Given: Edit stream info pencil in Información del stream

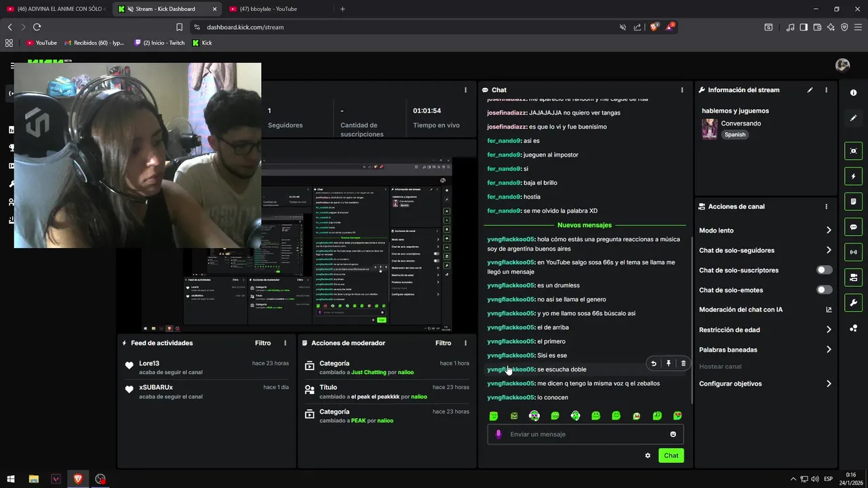Looking at the screenshot, I should coord(810,89).
